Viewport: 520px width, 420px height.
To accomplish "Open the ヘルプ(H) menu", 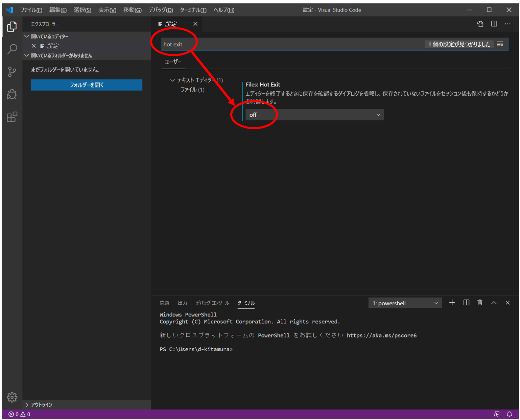I will tap(224, 10).
